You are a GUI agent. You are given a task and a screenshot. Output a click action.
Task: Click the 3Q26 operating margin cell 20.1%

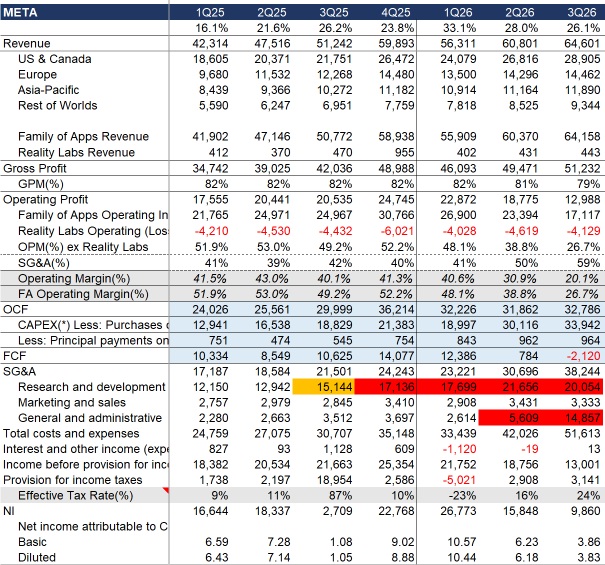tap(582, 278)
